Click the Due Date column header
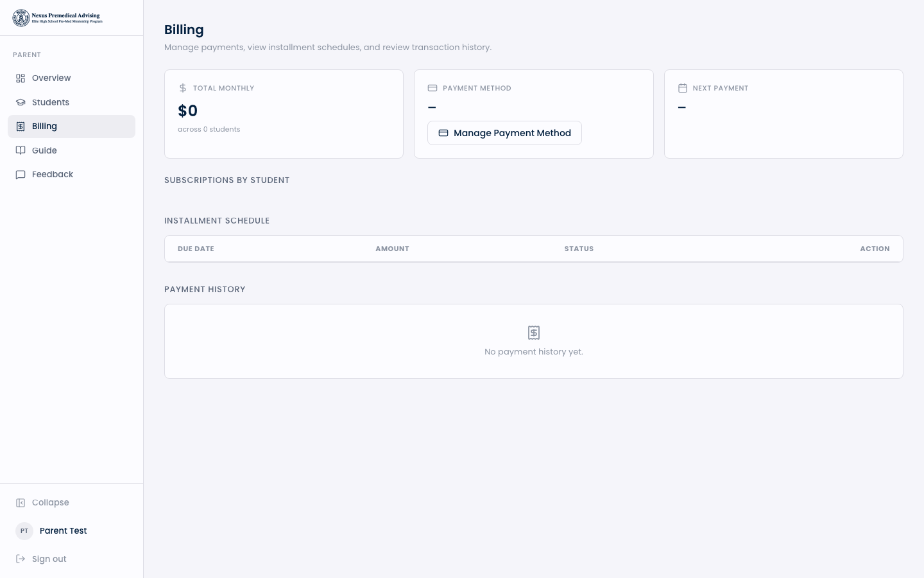This screenshot has height=578, width=924. pos(196,249)
